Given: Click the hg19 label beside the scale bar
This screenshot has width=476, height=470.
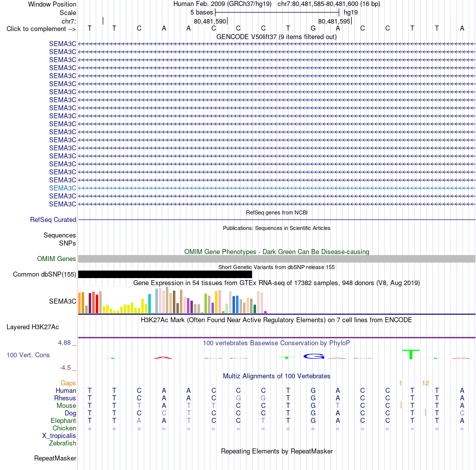Looking at the screenshot, I should (x=351, y=13).
